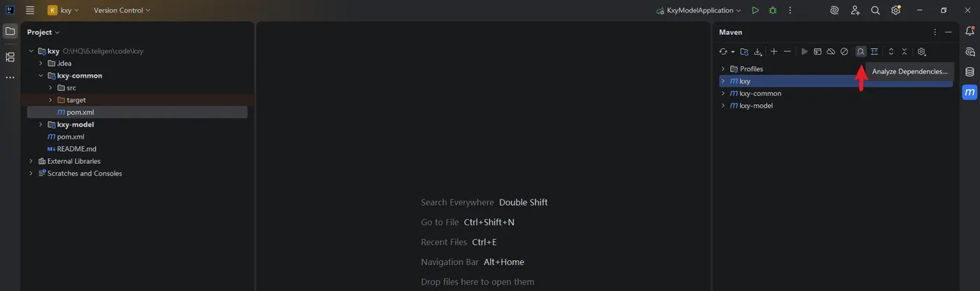Screen dimensions: 980x291
Task: Toggle Skip Tests mode in Maven toolbar
Action: click(x=844, y=52)
